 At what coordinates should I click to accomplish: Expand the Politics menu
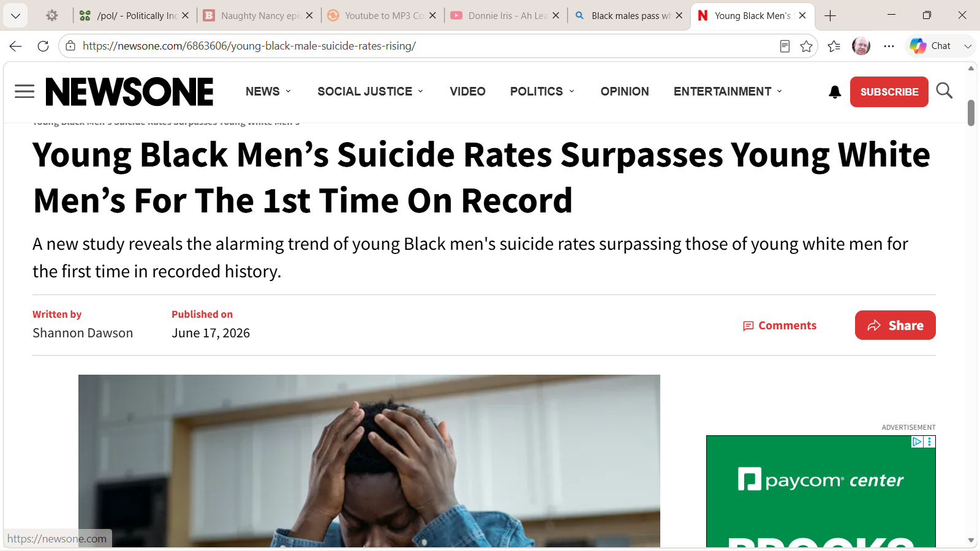(x=543, y=91)
